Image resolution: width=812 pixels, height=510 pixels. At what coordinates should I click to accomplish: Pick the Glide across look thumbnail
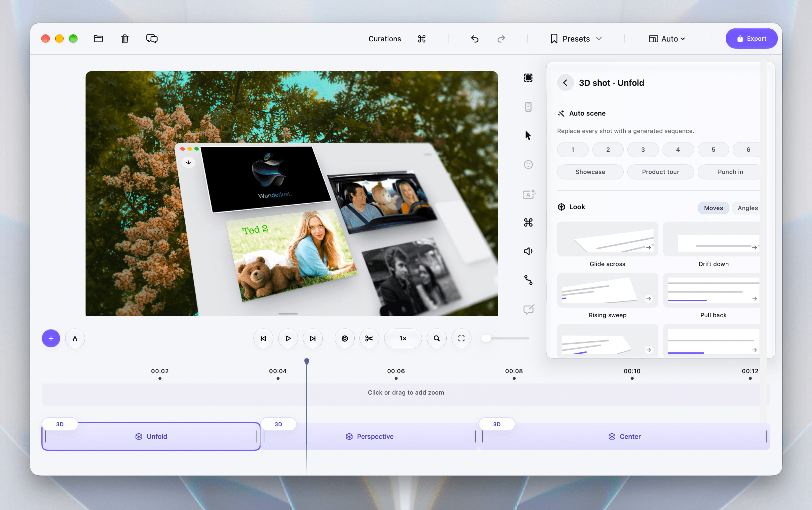(607, 239)
